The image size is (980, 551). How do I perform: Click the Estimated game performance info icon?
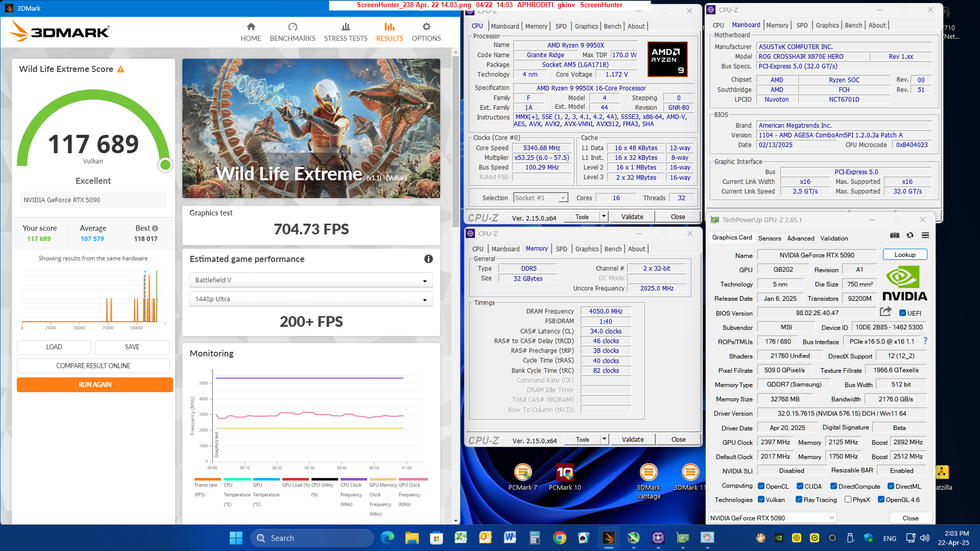[x=428, y=259]
